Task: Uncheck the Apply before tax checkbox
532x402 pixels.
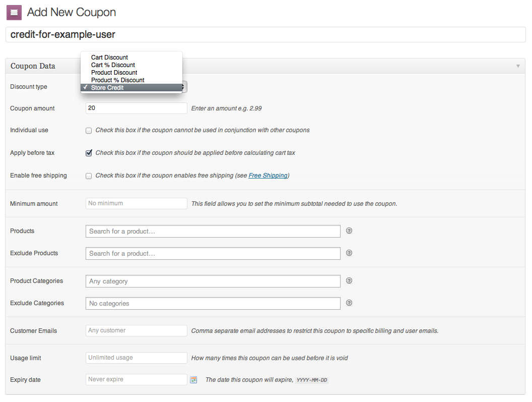Action: point(89,153)
